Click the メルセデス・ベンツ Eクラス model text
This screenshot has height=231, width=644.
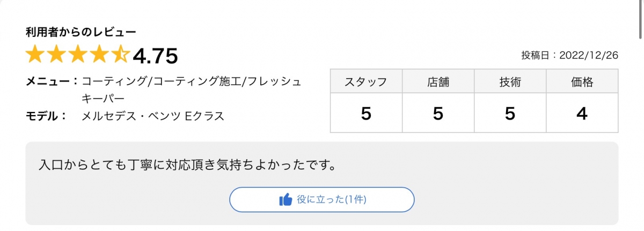point(152,116)
